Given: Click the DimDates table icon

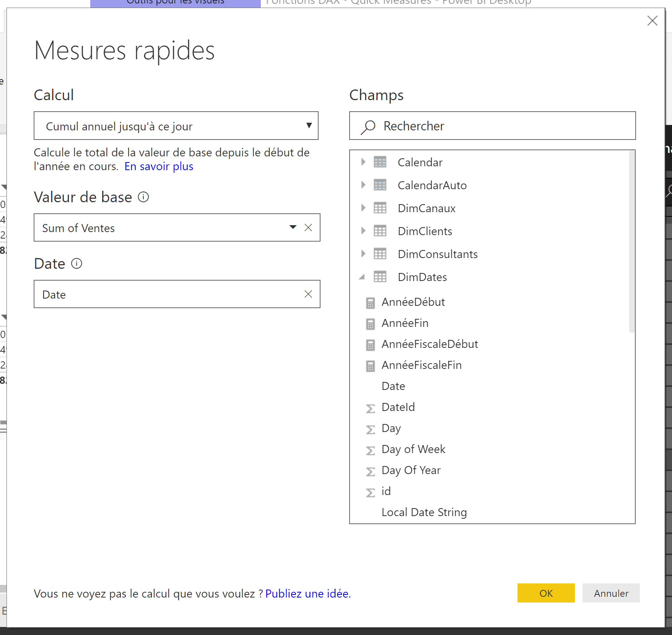Looking at the screenshot, I should coord(380,277).
